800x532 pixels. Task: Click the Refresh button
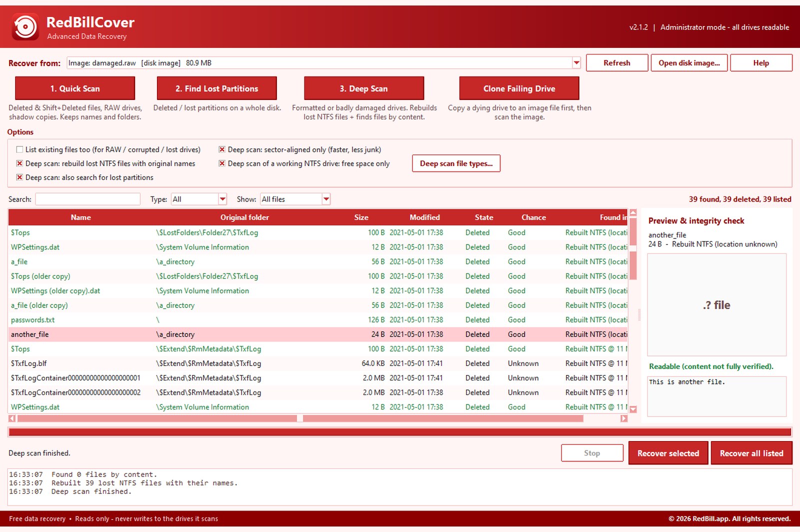(x=617, y=63)
